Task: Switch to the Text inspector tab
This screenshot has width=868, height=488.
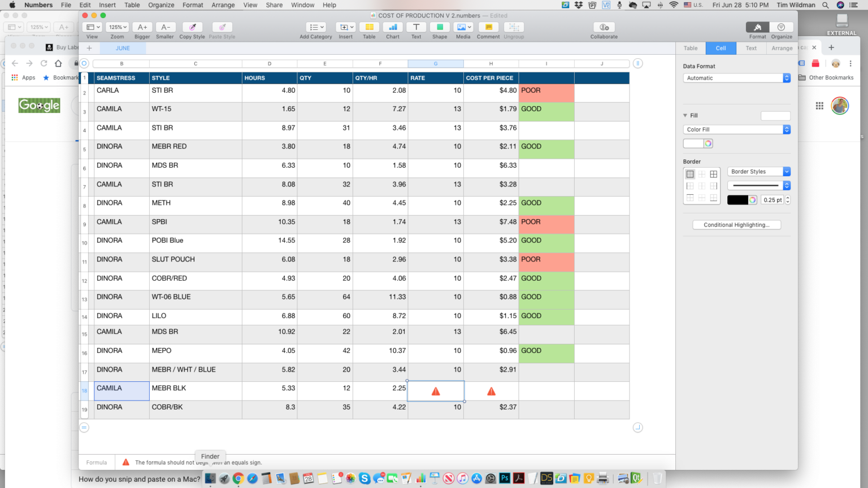Action: (751, 48)
